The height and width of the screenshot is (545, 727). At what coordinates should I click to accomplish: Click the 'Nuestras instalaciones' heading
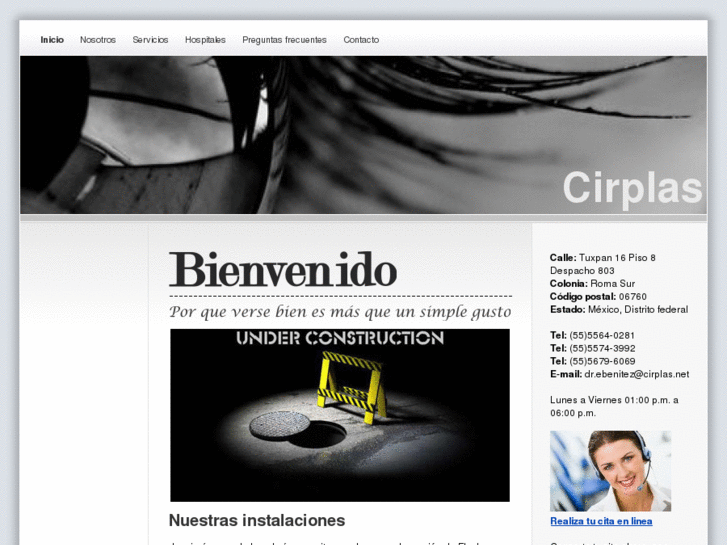[257, 520]
